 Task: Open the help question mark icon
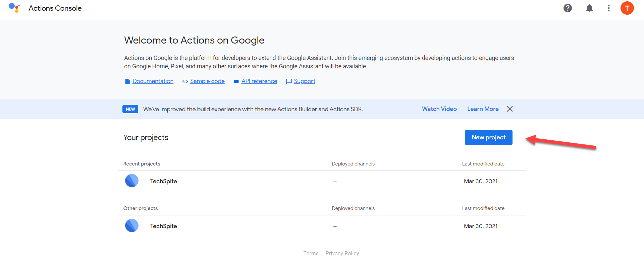click(x=568, y=8)
